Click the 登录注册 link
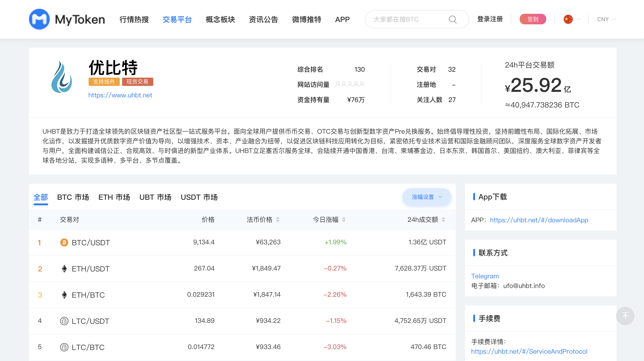 pos(490,19)
